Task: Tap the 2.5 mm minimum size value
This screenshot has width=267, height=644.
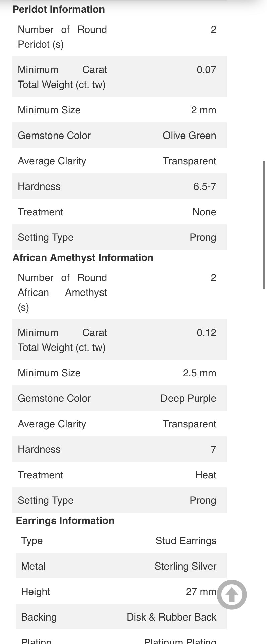Action: coord(200,373)
